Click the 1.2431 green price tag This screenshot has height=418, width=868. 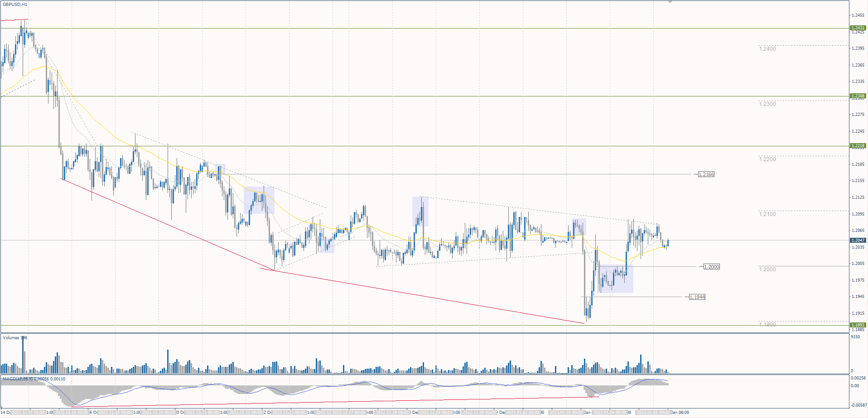[x=858, y=28]
